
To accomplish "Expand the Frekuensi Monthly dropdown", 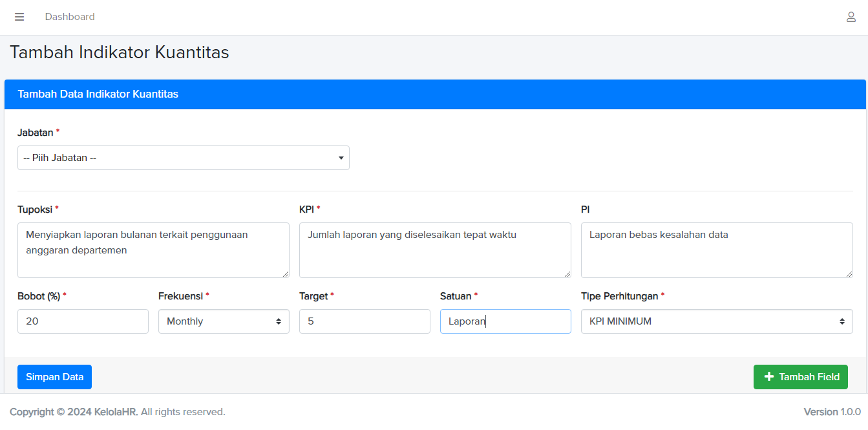I will pos(224,321).
